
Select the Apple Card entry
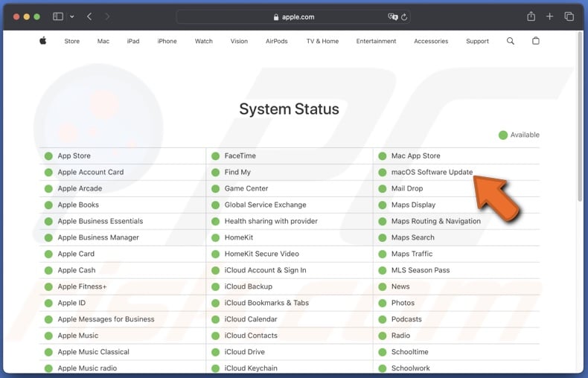(76, 254)
